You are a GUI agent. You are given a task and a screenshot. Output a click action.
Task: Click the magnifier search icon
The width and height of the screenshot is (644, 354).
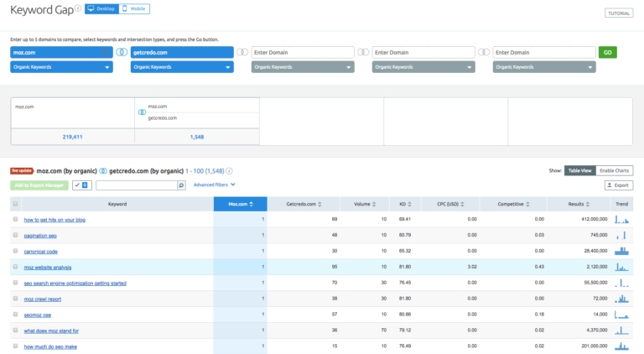[181, 185]
